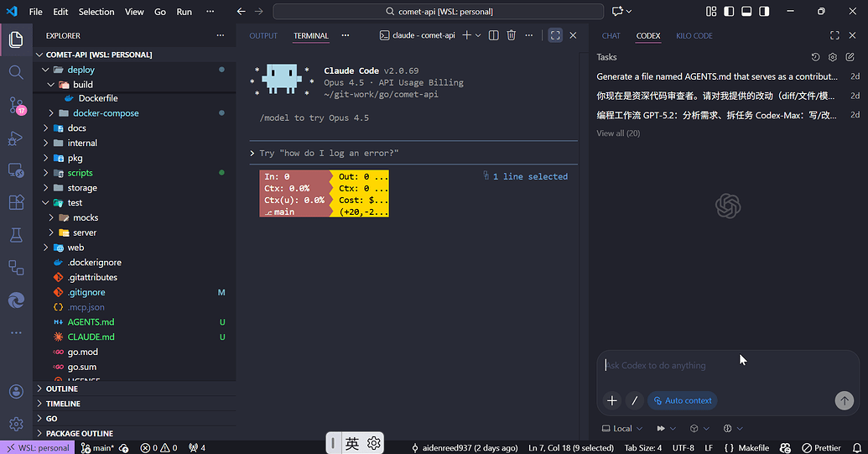Viewport: 868px width, 454px height.
Task: Open .gitignore file in explorer
Action: point(134,292)
